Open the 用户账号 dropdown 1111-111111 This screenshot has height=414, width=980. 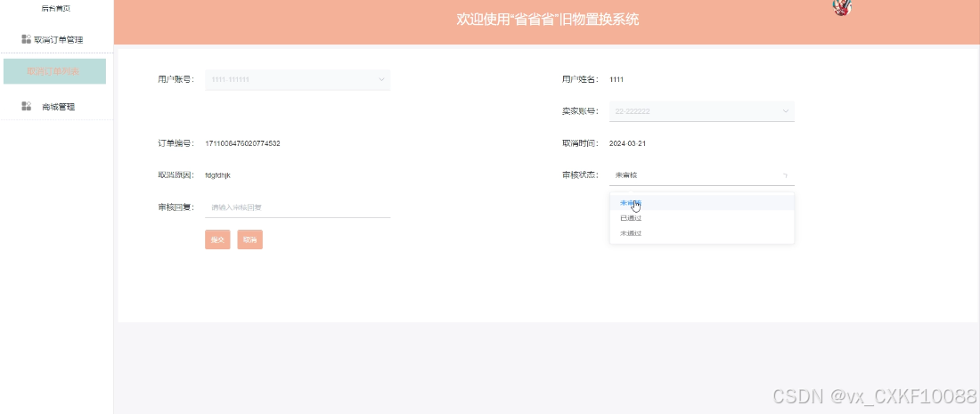point(298,79)
